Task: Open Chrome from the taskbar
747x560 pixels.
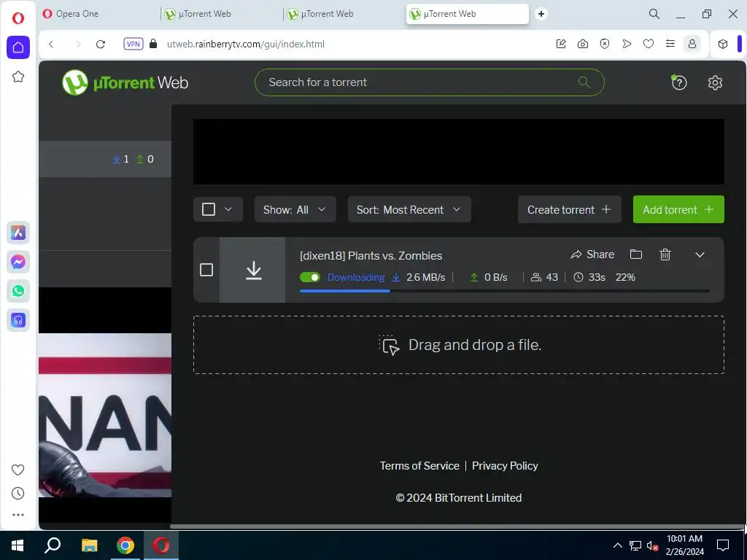Action: tap(125, 545)
